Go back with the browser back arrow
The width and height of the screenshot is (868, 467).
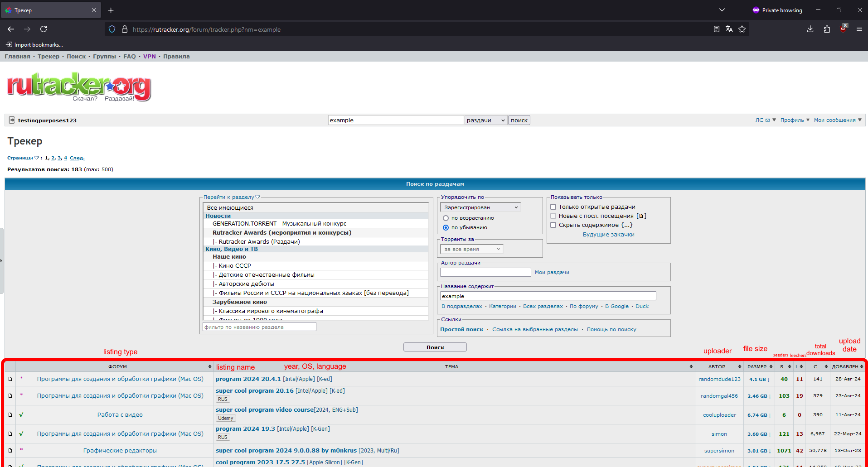[11, 29]
